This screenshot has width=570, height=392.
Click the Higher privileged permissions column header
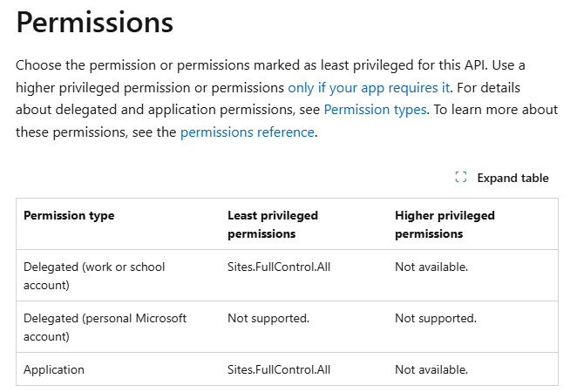click(x=444, y=224)
